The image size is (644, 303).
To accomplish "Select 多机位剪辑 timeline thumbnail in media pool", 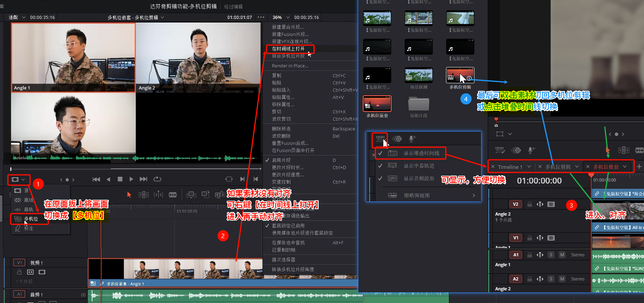I will coord(460,75).
